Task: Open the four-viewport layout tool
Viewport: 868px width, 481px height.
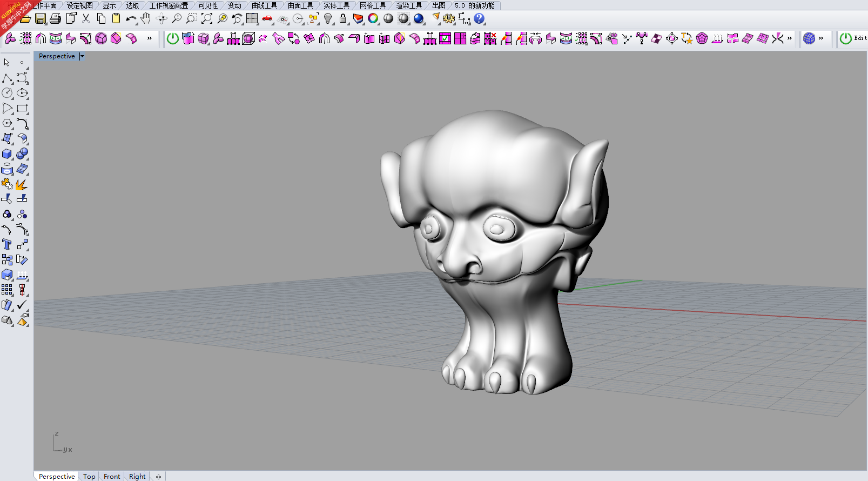Action: point(252,19)
